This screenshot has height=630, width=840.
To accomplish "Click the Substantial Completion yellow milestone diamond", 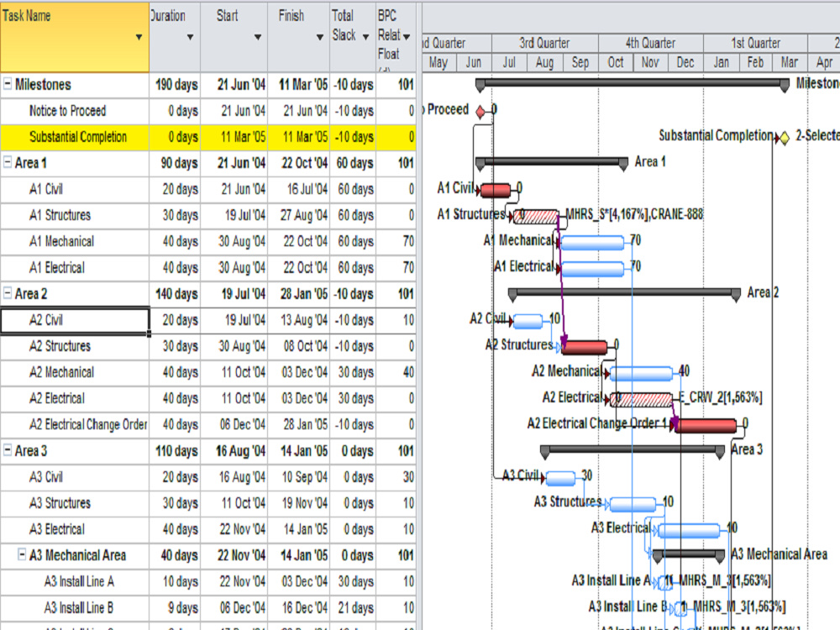I will pos(784,138).
